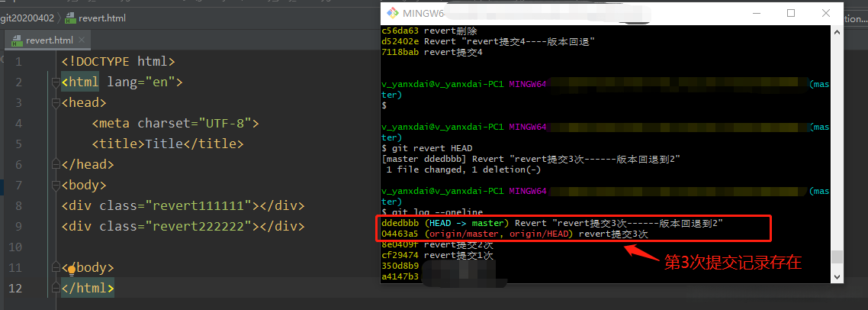Click line number 10 in the gutter

[15, 247]
